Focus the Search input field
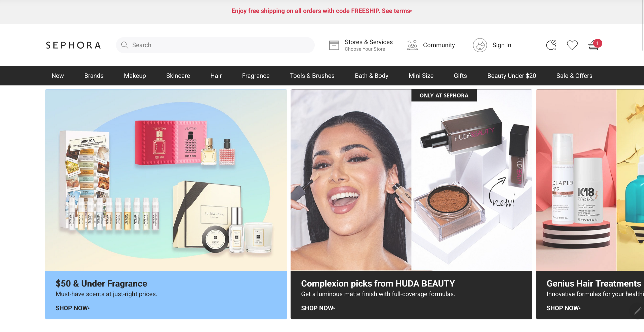This screenshot has height=332, width=644. (215, 45)
